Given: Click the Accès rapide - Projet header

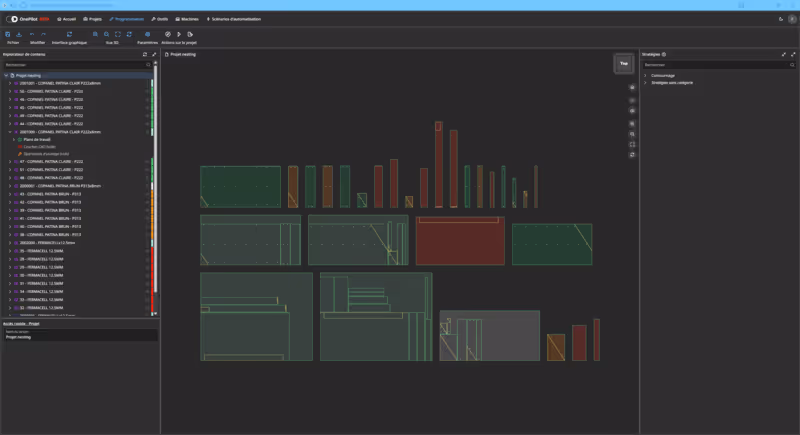Looking at the screenshot, I should coord(21,323).
